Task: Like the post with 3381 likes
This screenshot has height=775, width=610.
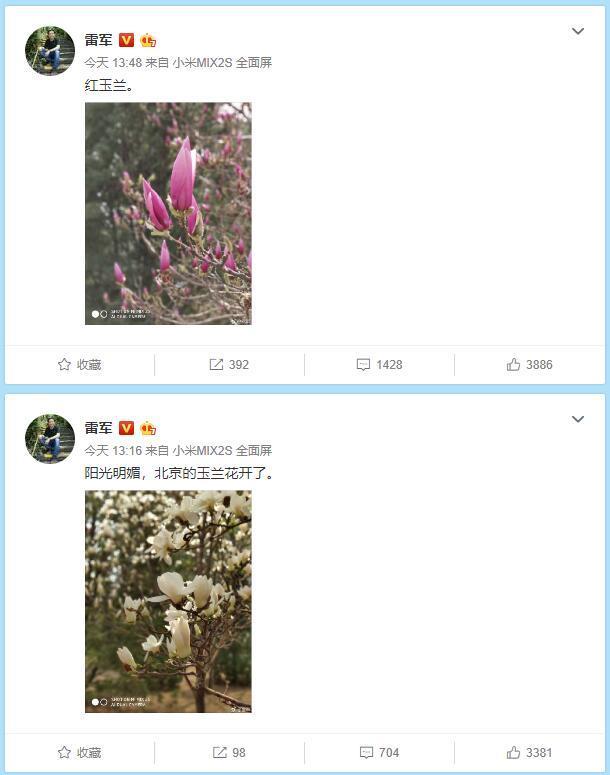Action: (513, 753)
